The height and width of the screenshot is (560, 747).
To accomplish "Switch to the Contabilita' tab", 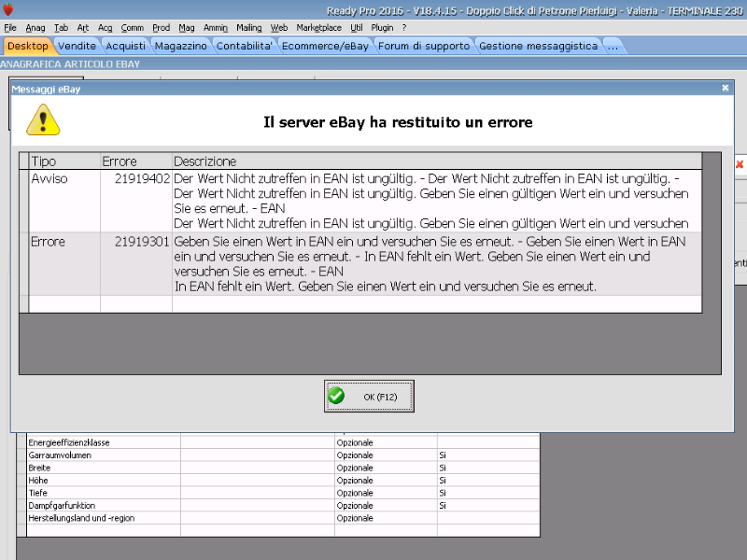I will point(244,46).
